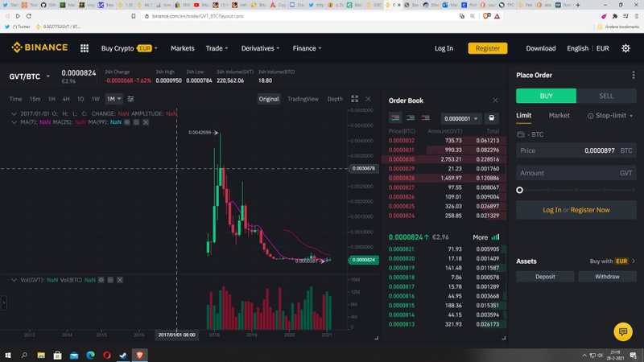Click the order book depth bars icon

coord(495,237)
